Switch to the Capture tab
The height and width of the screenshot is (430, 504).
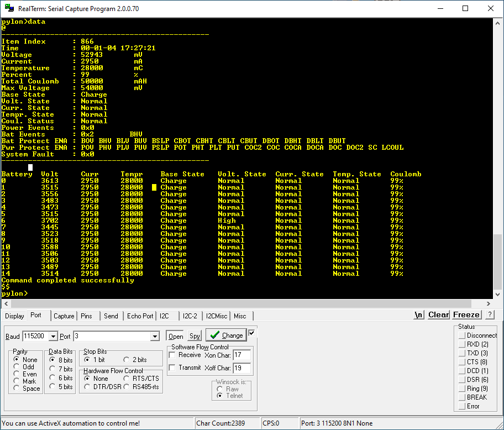tap(64, 316)
